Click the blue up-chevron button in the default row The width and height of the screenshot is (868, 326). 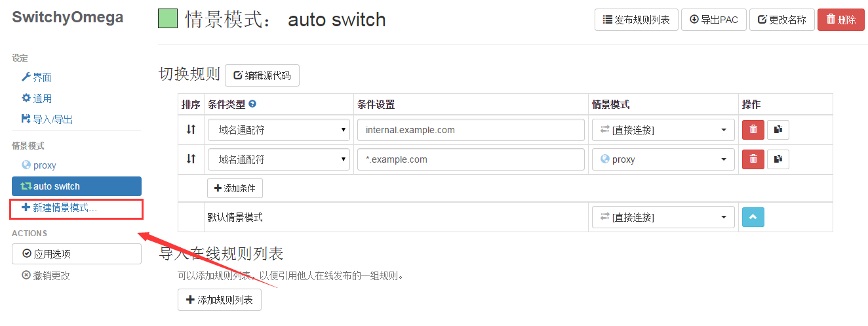point(753,217)
